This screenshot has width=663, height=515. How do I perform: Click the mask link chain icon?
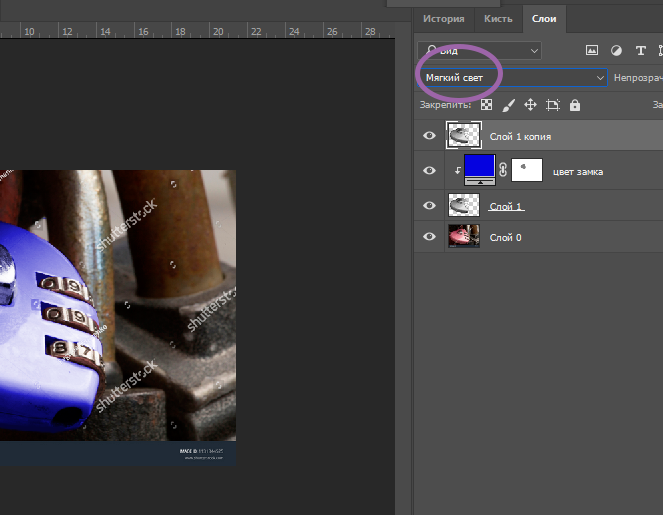point(503,170)
